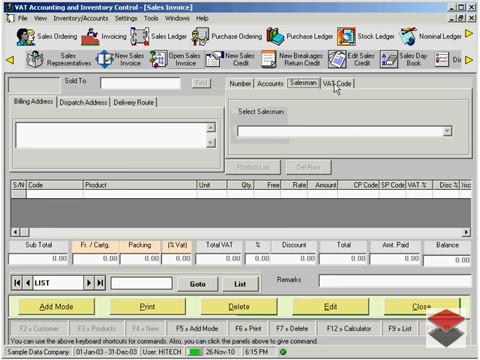Click the F9 List shortcut panel
The image size is (480, 360).
(400, 329)
